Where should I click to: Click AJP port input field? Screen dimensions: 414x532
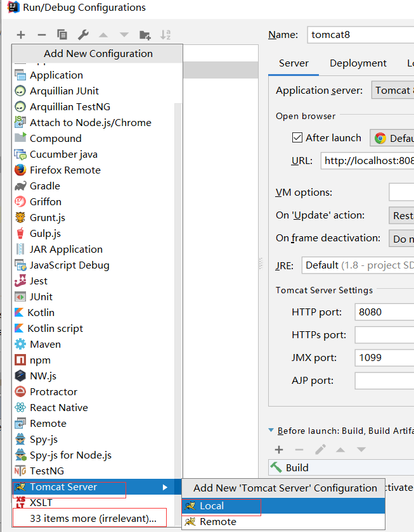(384, 381)
